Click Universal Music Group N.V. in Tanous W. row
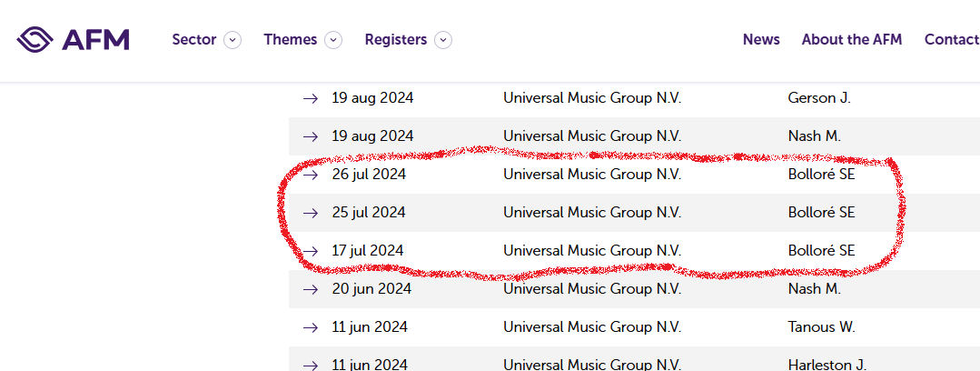The height and width of the screenshot is (371, 980). [x=592, y=327]
